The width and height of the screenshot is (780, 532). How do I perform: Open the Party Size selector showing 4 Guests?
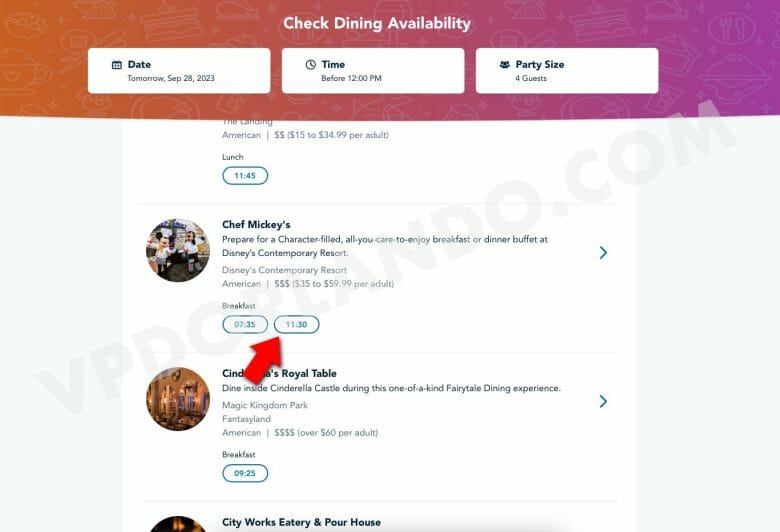click(x=567, y=71)
